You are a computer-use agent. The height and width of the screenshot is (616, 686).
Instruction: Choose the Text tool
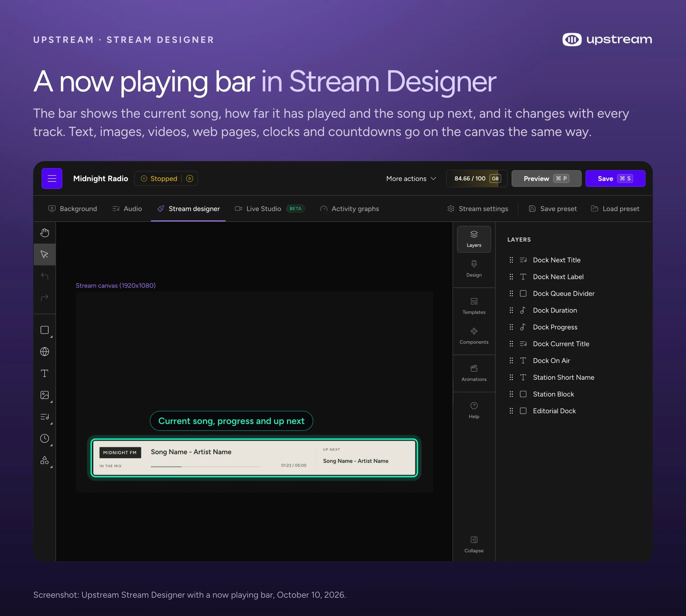tap(45, 373)
